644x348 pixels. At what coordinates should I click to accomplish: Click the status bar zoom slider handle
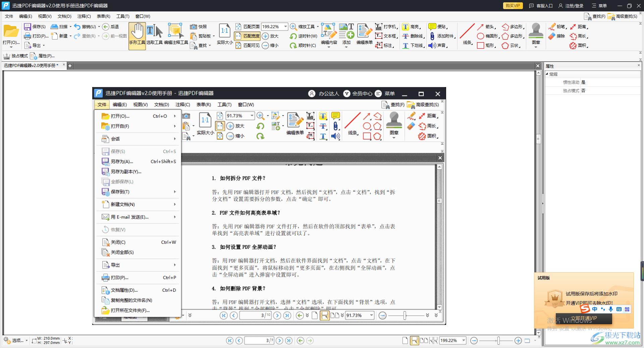498,341
